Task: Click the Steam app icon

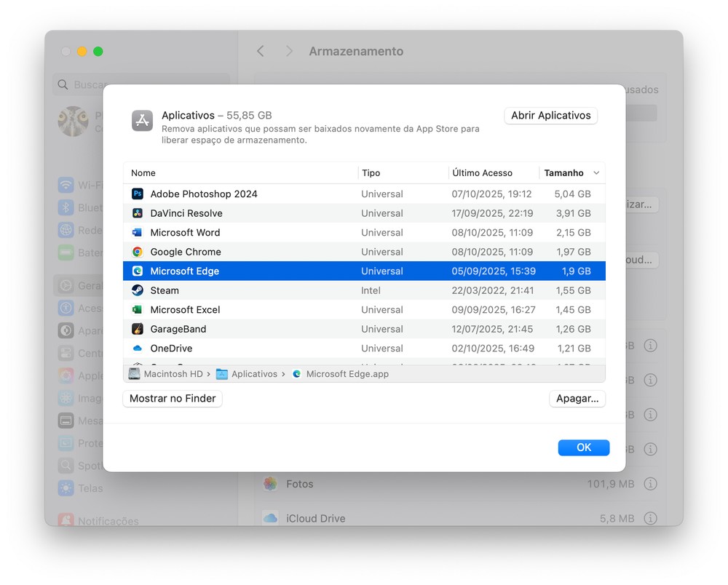Action: (x=137, y=290)
